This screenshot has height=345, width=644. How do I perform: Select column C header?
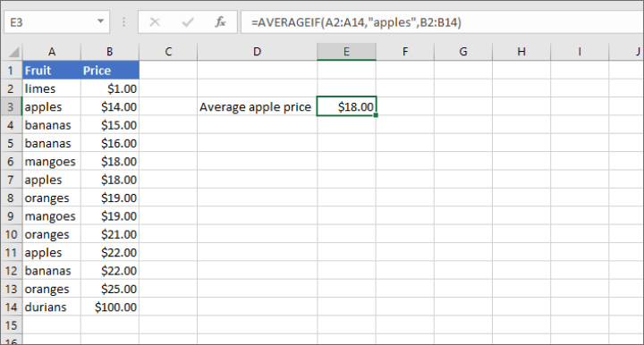[168, 52]
